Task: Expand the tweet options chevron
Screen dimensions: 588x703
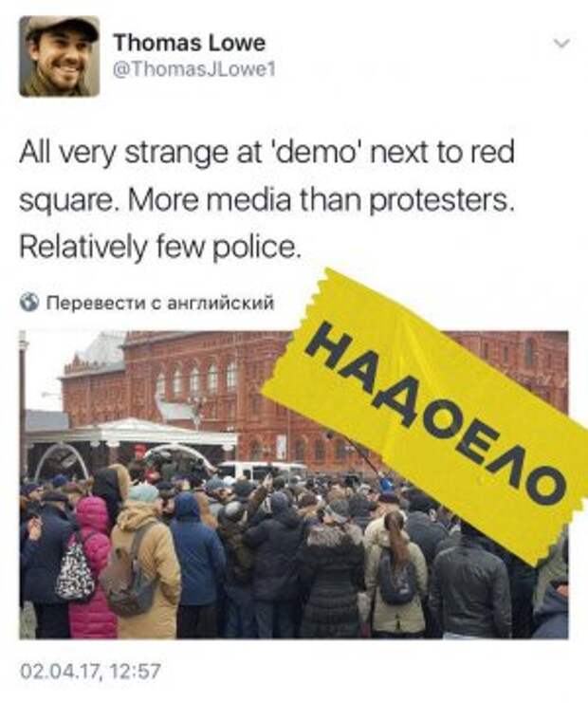Action: click(x=561, y=43)
